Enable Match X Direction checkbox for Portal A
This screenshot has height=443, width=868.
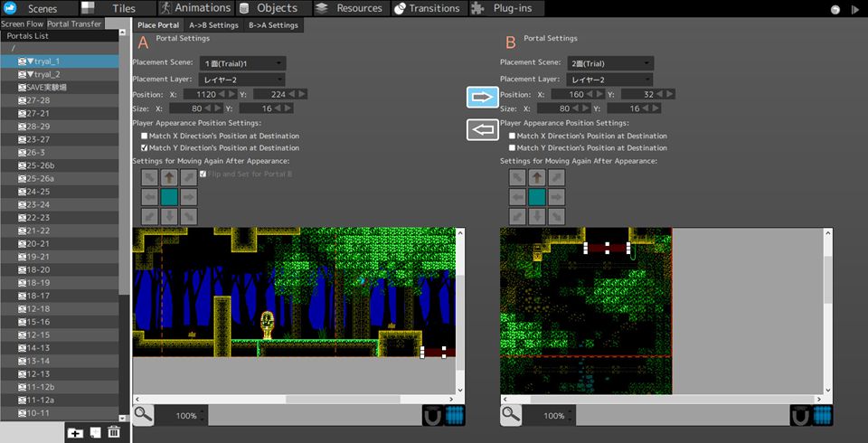point(145,136)
